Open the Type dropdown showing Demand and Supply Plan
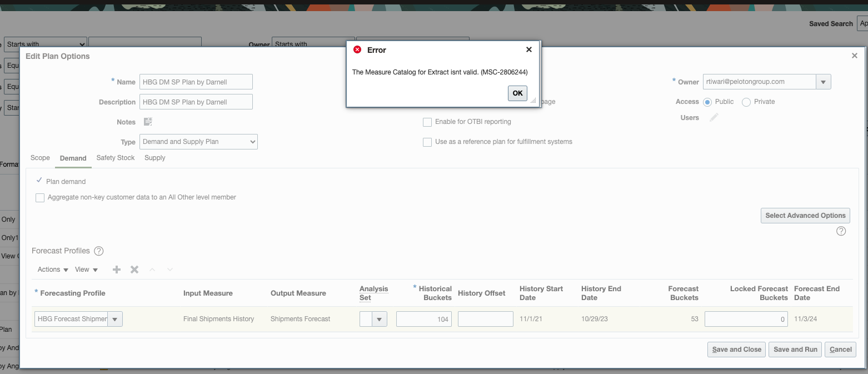The height and width of the screenshot is (374, 868). coord(198,142)
